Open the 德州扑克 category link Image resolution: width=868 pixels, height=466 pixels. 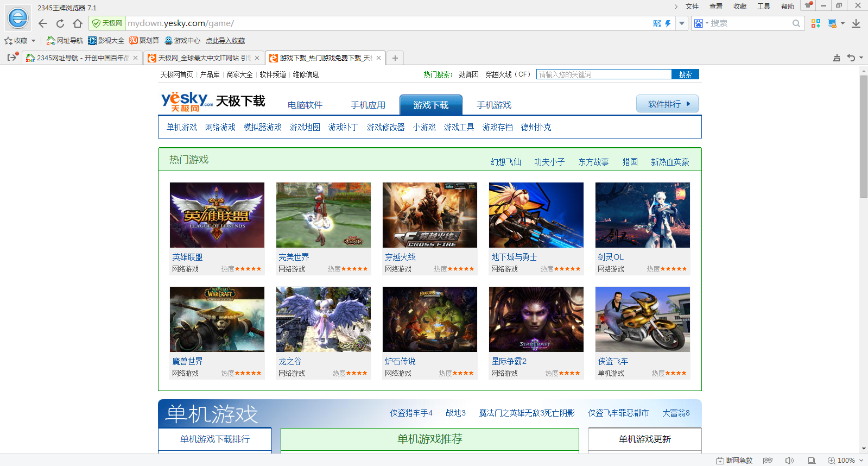(x=536, y=127)
